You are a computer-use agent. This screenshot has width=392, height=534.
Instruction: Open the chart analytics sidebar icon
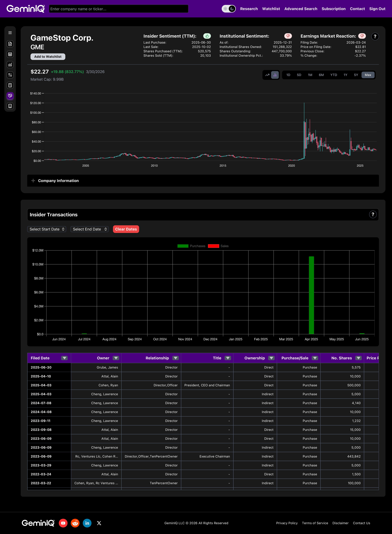10,65
